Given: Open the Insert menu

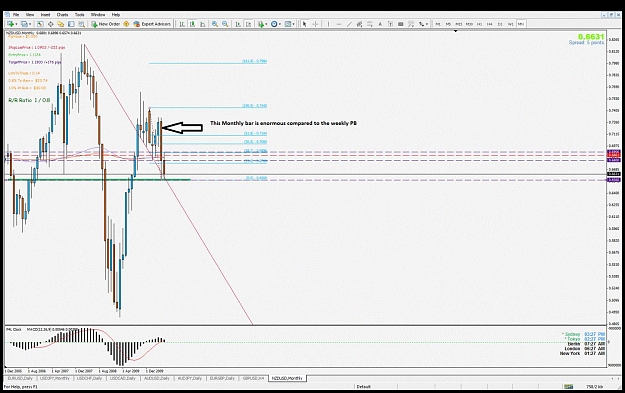Looking at the screenshot, I should pos(45,15).
